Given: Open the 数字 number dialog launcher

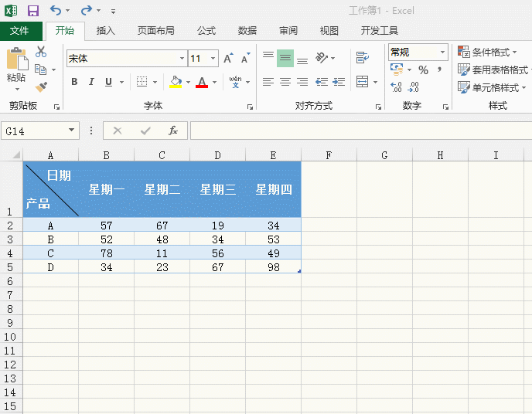Looking at the screenshot, I should click(x=445, y=107).
